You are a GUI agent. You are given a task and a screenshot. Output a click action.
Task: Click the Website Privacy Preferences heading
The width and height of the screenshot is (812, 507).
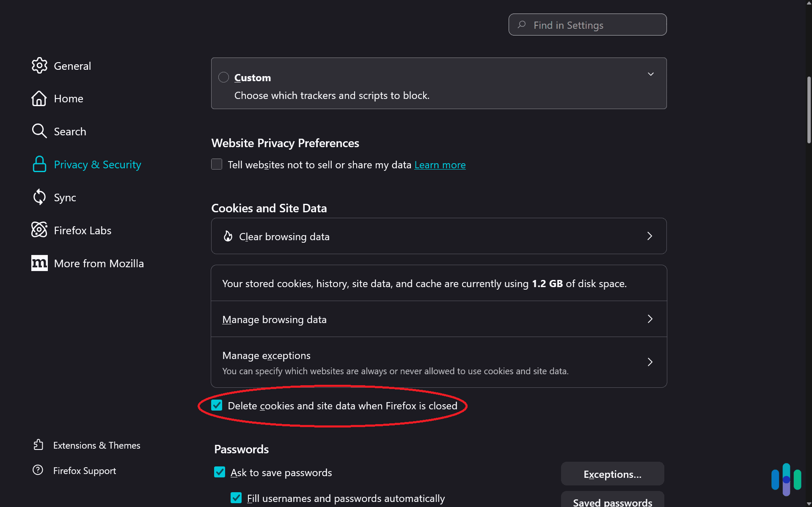285,143
